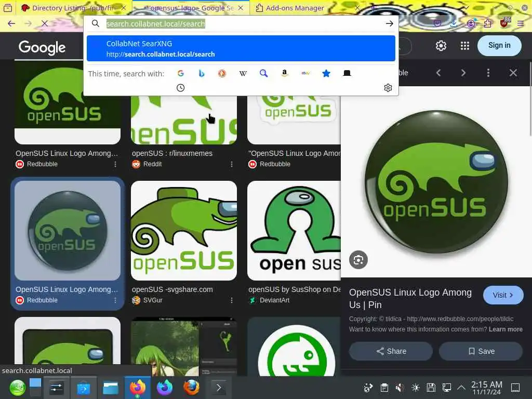The width and height of the screenshot is (532, 399).
Task: Open the uBlock Origin extension icon
Action: click(x=504, y=23)
